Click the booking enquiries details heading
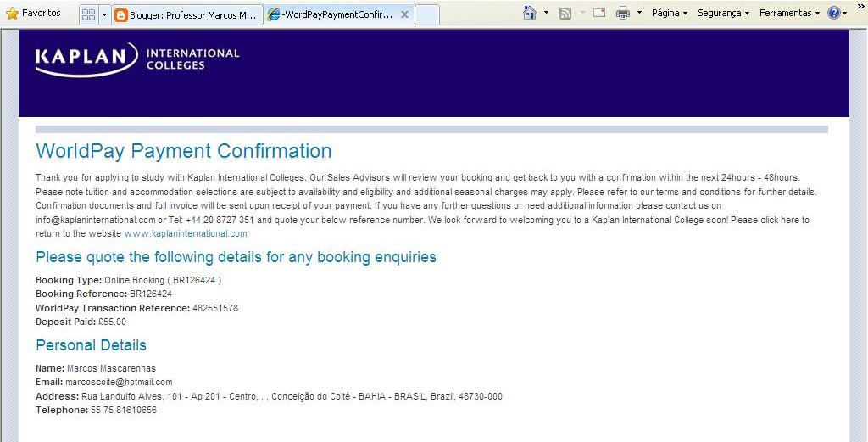868x442 pixels. point(236,257)
